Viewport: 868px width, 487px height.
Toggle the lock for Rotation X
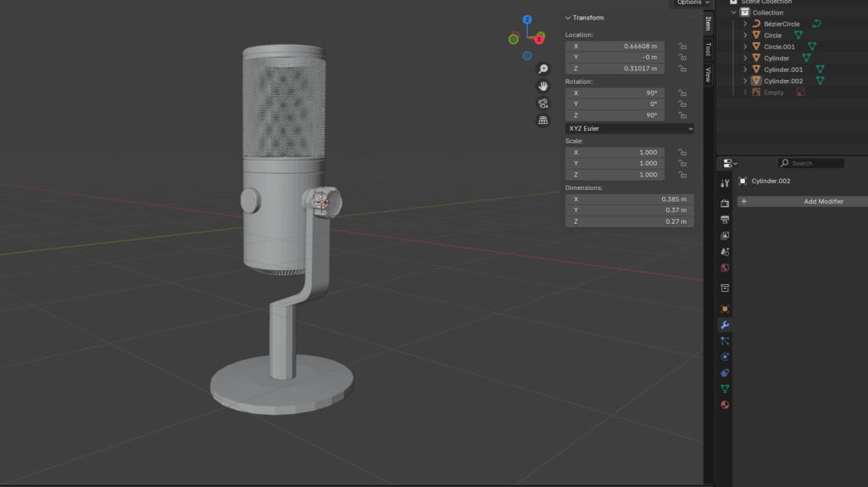coord(682,93)
